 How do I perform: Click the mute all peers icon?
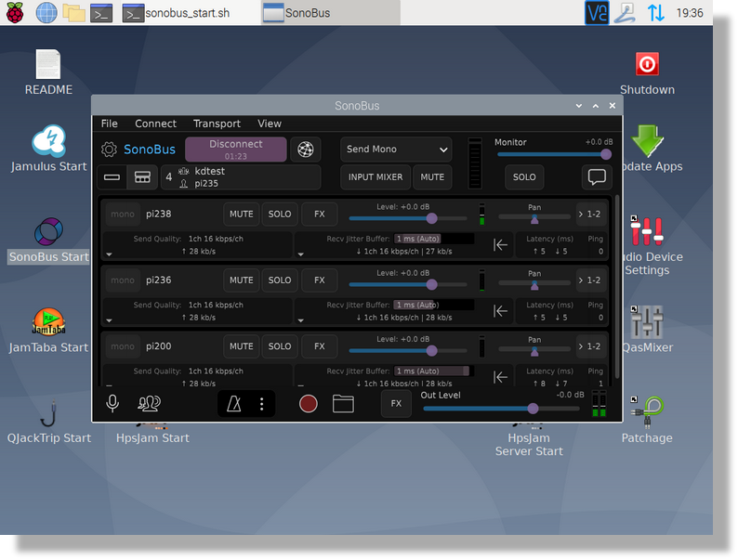coord(150,403)
